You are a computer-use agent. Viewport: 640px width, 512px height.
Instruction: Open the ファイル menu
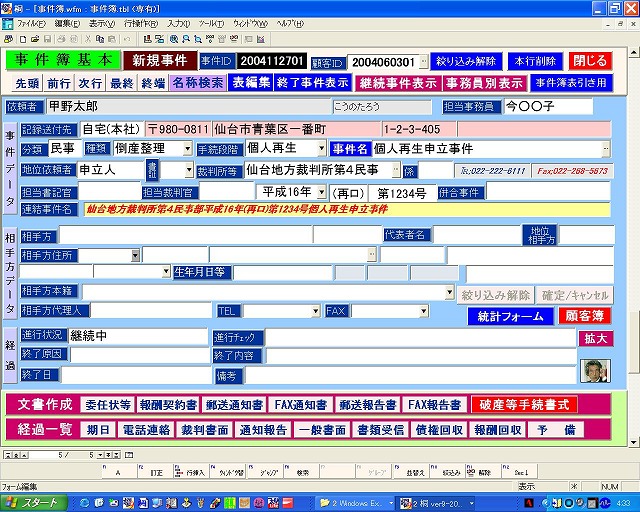[30, 22]
